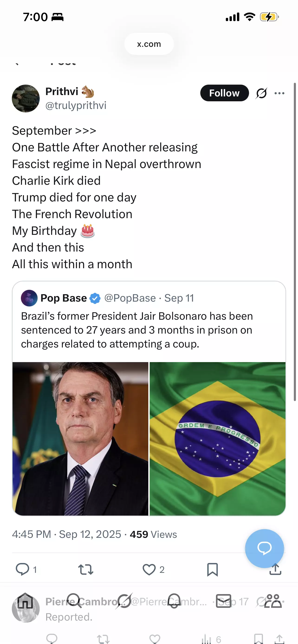Open Notifications bell tab
The width and height of the screenshot is (298, 644).
pyautogui.click(x=174, y=601)
